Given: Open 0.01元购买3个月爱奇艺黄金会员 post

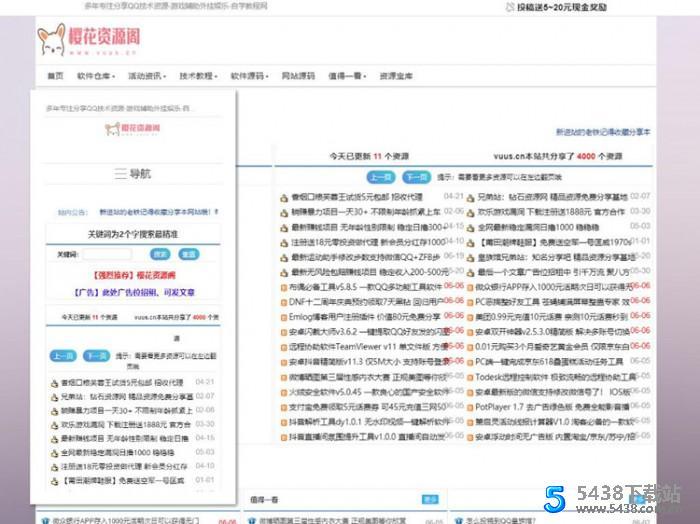Looking at the screenshot, I should [x=552, y=347].
